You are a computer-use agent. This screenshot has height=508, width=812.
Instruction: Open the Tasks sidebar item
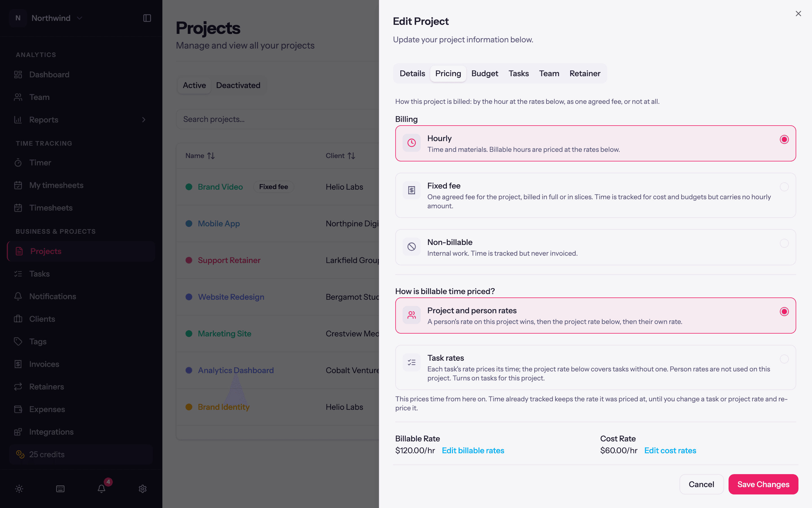coord(81,274)
